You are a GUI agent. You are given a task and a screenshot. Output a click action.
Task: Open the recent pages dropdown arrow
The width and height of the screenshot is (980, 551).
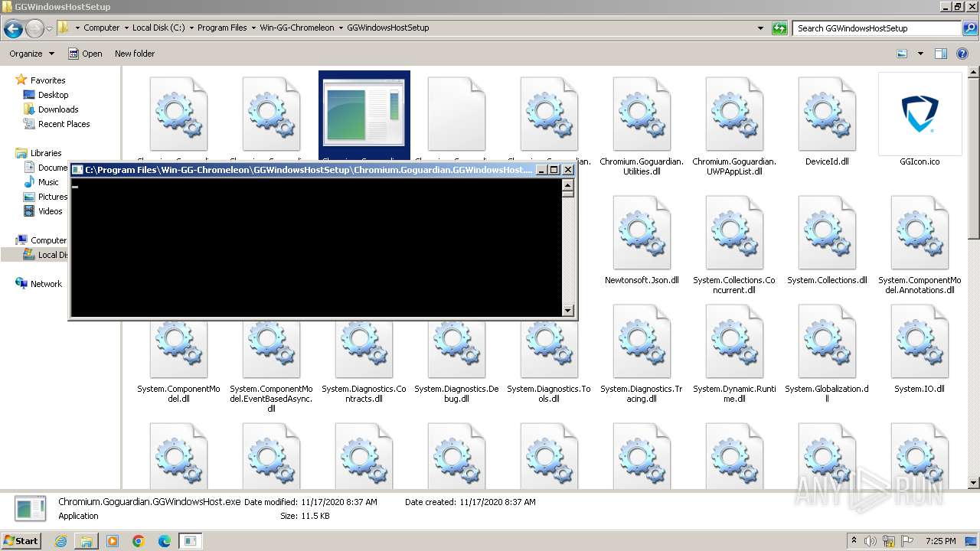tap(50, 29)
